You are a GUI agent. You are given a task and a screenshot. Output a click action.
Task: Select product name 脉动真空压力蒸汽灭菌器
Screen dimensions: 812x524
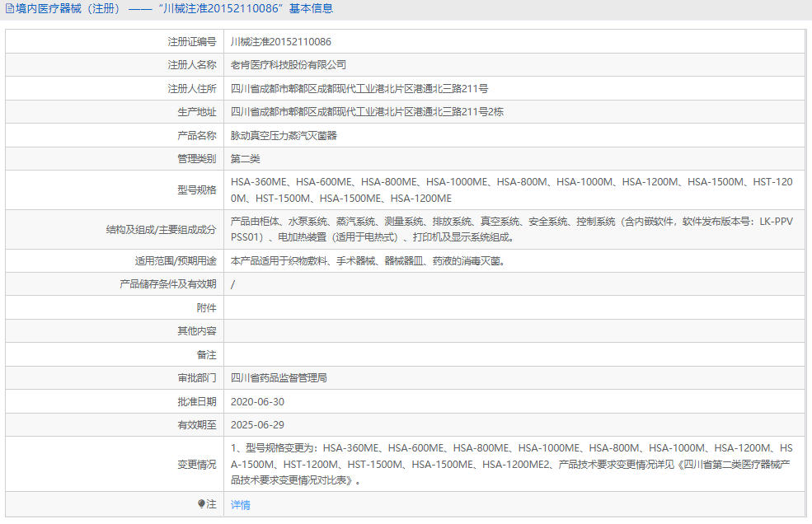click(x=284, y=136)
